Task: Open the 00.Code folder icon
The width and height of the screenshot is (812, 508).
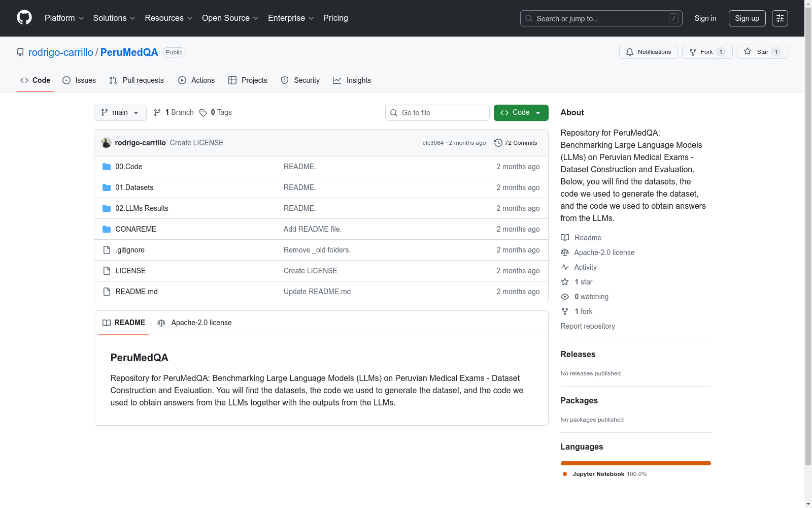Action: (107, 167)
